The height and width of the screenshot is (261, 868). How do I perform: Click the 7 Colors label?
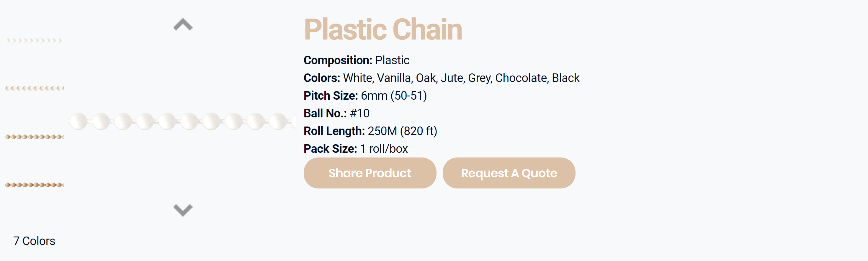pos(34,241)
